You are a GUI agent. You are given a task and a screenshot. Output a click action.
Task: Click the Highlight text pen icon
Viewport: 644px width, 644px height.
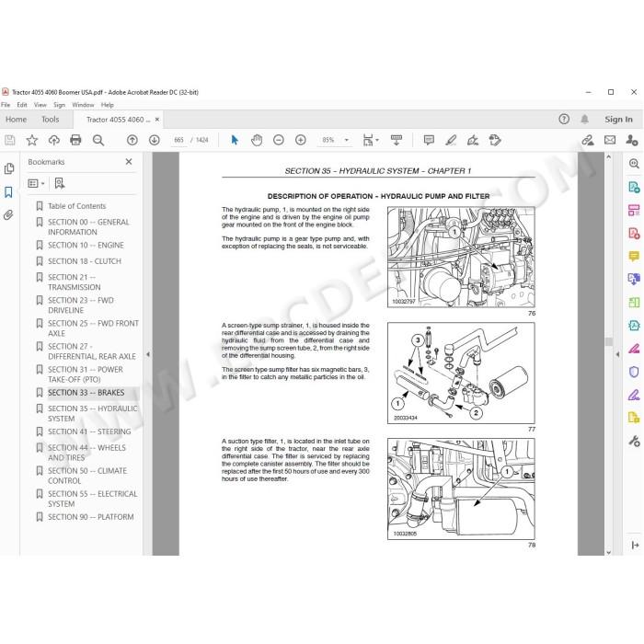[451, 140]
